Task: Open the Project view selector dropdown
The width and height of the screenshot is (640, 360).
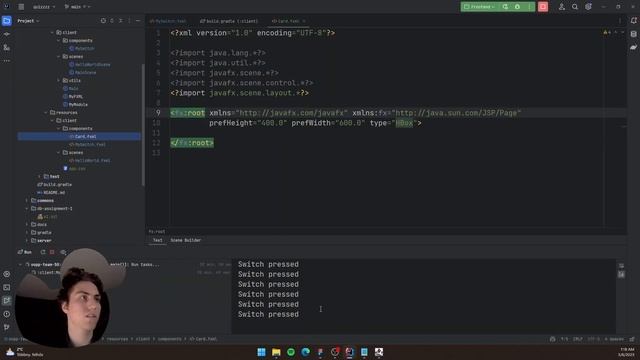Action: click(x=28, y=21)
